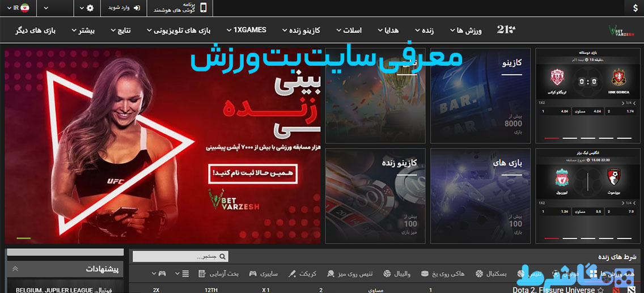Expand the بازی های تلویزیونی menu
The width and height of the screenshot is (644, 293).
tap(179, 31)
